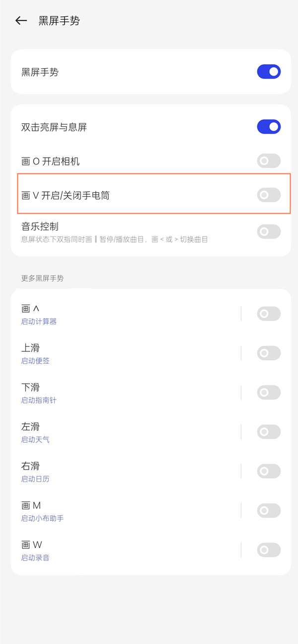Image resolution: width=298 pixels, height=644 pixels.
Task: Tap the 启动便签 link under 上滑
Action: tap(35, 361)
